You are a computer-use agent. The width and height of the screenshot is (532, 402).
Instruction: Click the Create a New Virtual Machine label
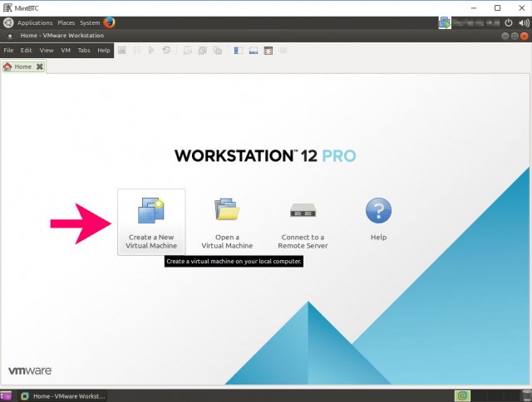tap(151, 242)
